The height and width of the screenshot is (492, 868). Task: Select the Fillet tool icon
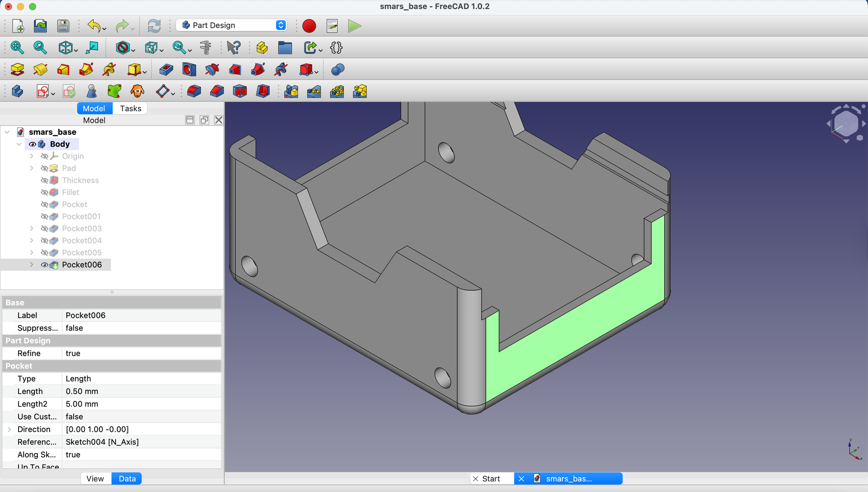[x=194, y=91]
